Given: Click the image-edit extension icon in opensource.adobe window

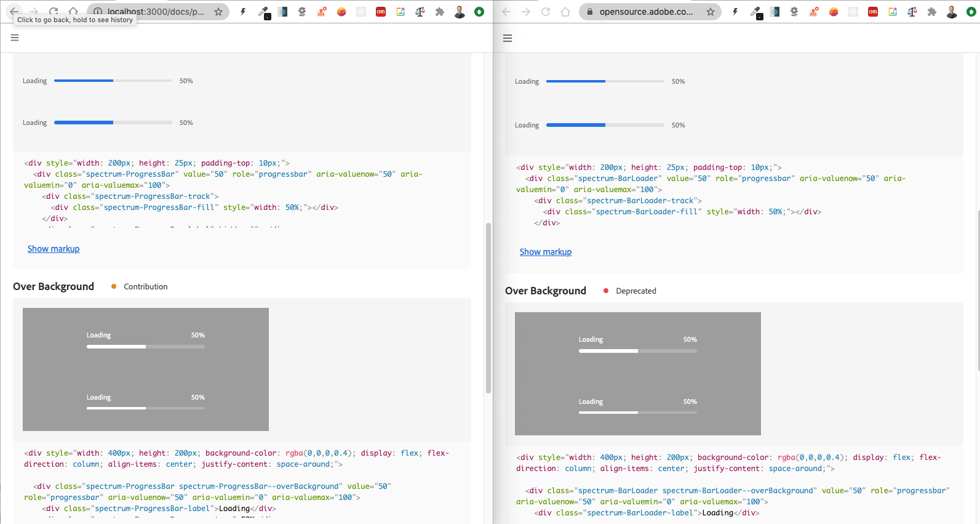Looking at the screenshot, I should pyautogui.click(x=893, y=12).
